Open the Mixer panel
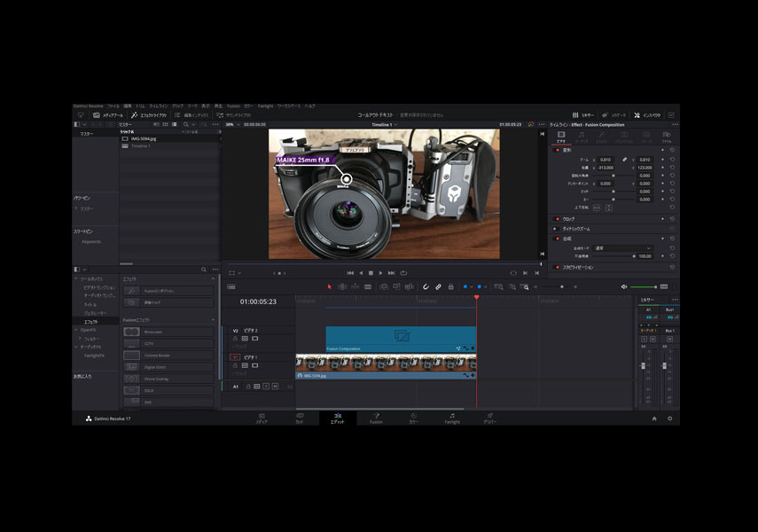 tap(583, 115)
